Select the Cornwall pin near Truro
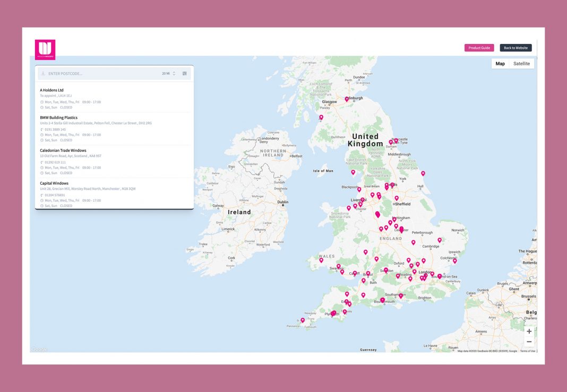 click(x=303, y=320)
